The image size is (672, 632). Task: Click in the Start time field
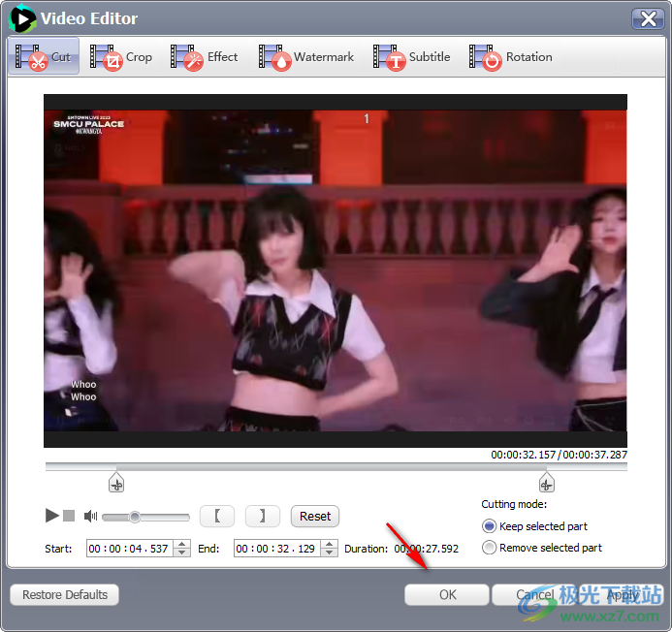click(130, 549)
